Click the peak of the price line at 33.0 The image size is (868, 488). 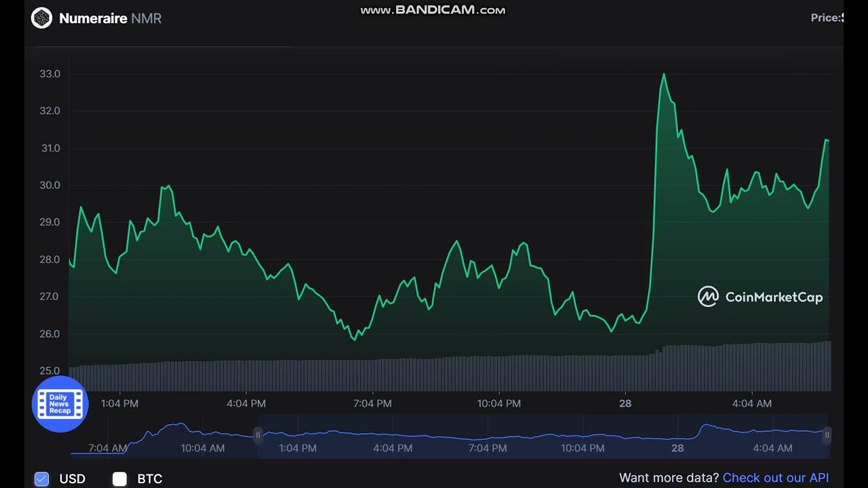(x=664, y=74)
